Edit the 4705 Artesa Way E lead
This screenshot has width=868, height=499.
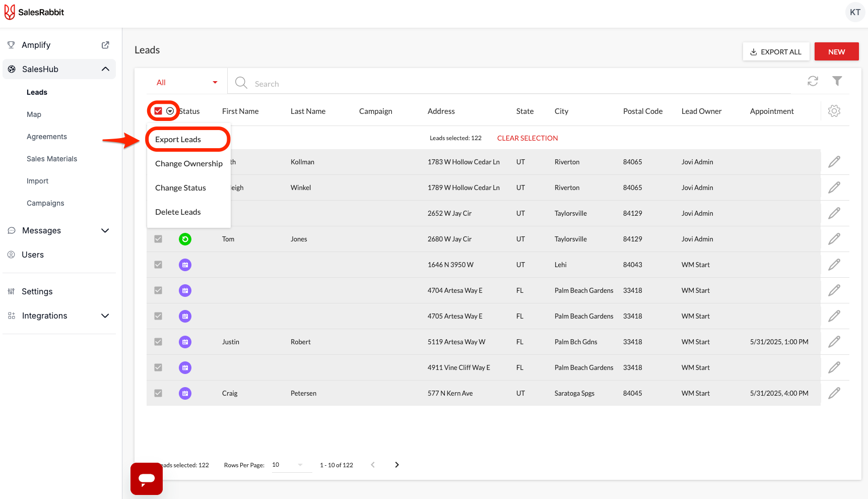[834, 316]
